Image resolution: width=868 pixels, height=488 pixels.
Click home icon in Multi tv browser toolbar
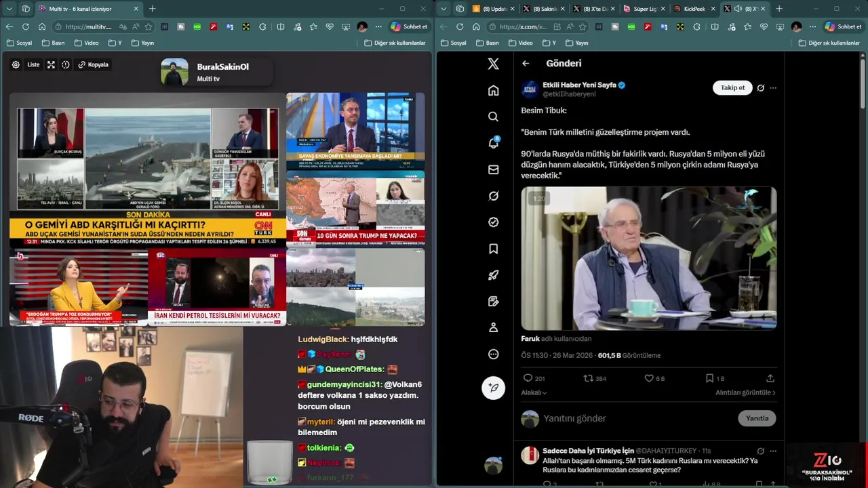coord(42,26)
